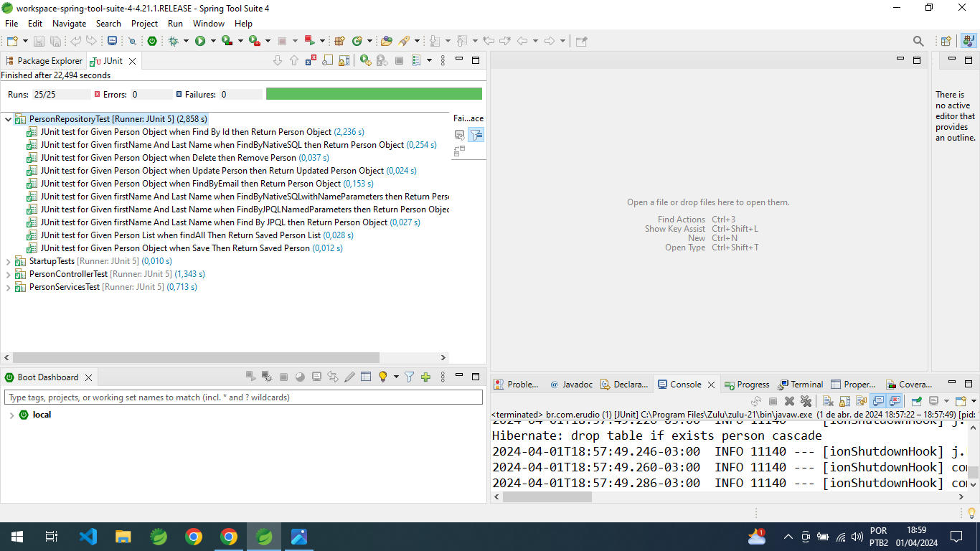Click the Pin Console icon

coord(916,401)
